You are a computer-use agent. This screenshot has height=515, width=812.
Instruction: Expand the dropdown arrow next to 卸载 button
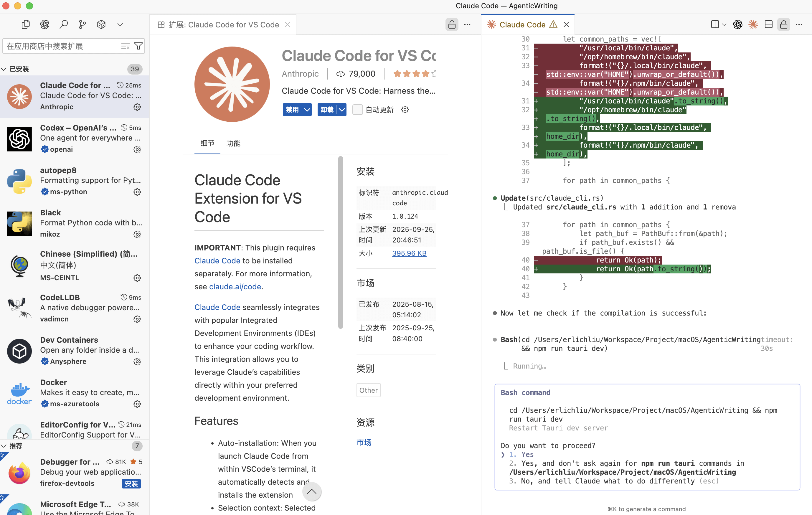coord(341,110)
